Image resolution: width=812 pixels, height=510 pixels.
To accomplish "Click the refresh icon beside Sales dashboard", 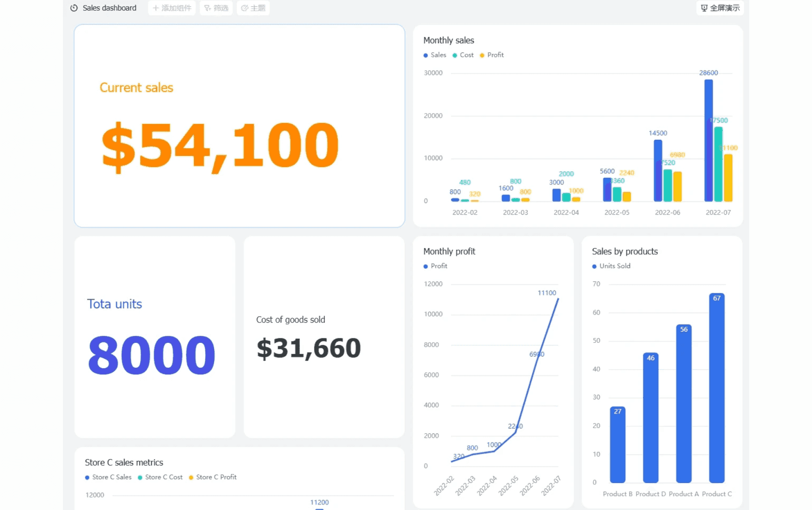I will click(73, 8).
